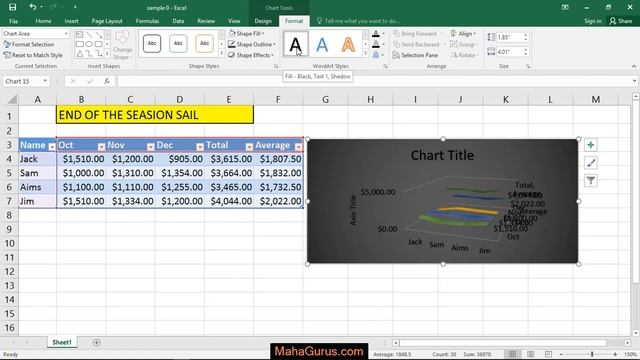This screenshot has height=360, width=640.
Task: Open the Nov column filter dropdown
Action: [x=151, y=147]
